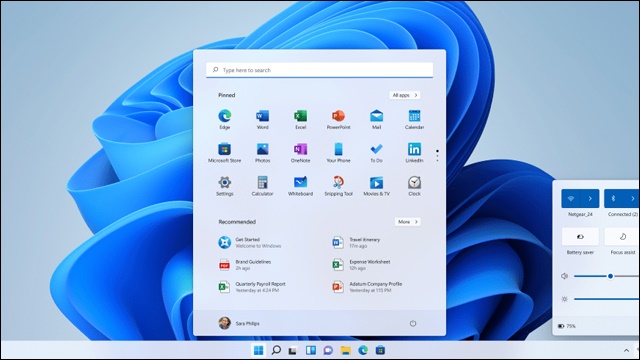Image resolution: width=640 pixels, height=360 pixels.
Task: Open the Clock app
Action: (414, 186)
